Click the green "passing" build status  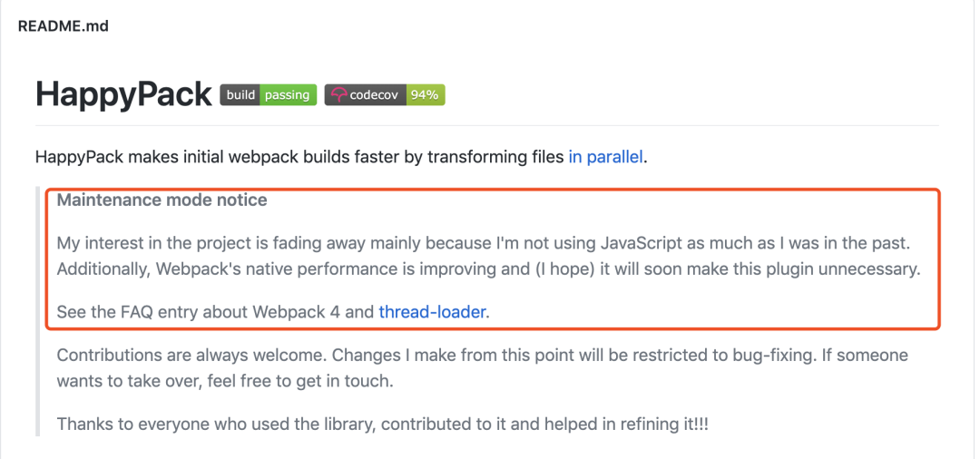point(288,95)
